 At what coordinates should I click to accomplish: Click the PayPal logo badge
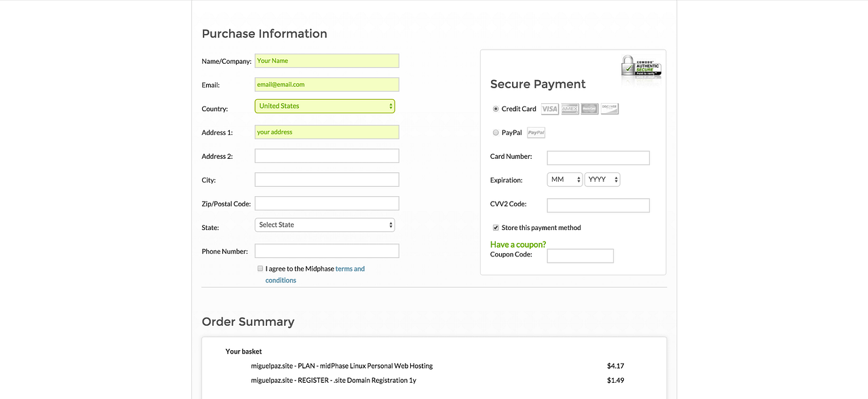pos(536,132)
